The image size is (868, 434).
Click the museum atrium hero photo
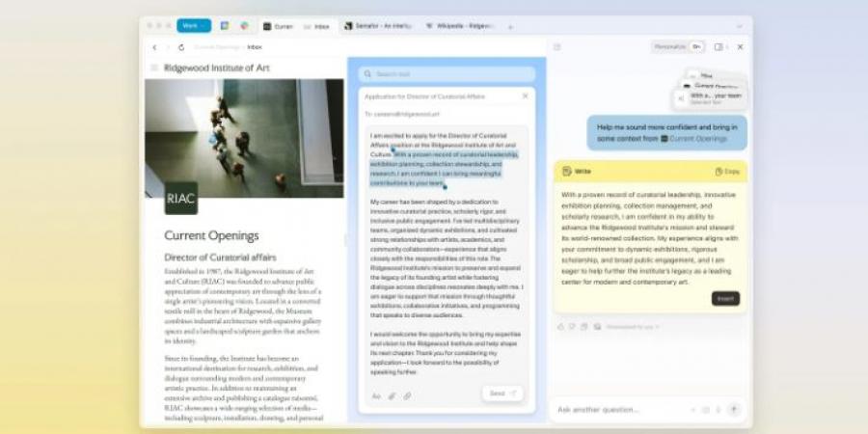tap(244, 138)
